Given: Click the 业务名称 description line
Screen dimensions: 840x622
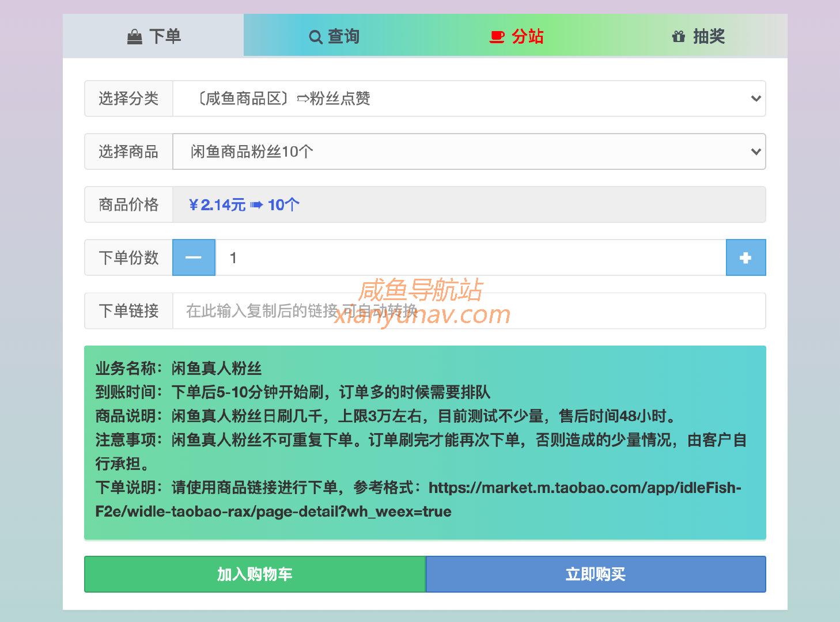Looking at the screenshot, I should (179, 369).
